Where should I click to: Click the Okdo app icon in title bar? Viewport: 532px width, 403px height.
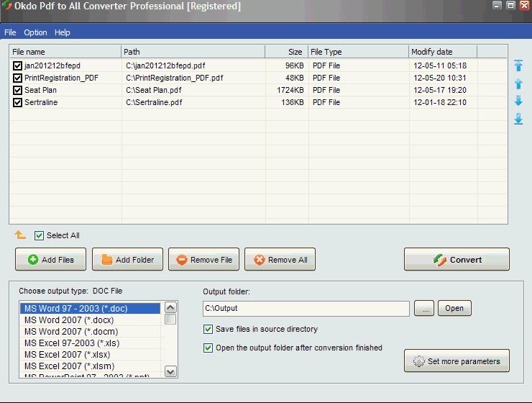click(x=6, y=6)
